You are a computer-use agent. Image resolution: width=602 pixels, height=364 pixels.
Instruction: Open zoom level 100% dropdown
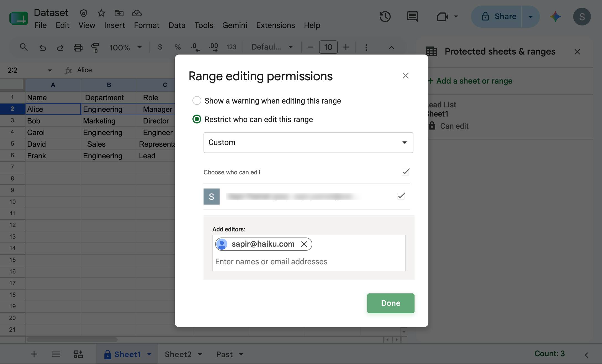pyautogui.click(x=125, y=48)
